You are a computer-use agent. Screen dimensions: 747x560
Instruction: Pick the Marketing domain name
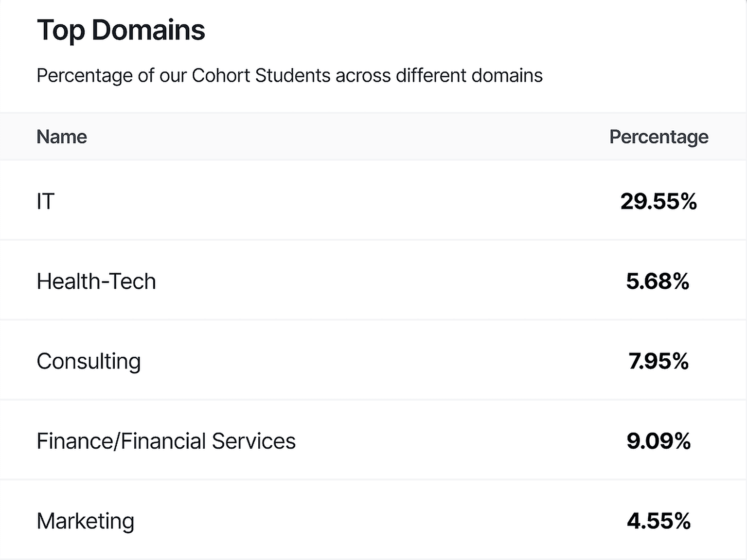[x=85, y=521]
